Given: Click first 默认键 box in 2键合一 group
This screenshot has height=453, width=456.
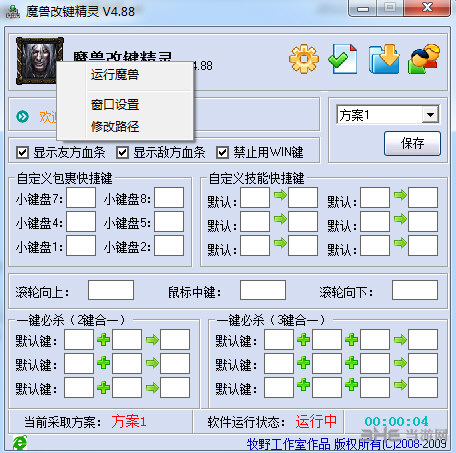Looking at the screenshot, I should pyautogui.click(x=79, y=339).
